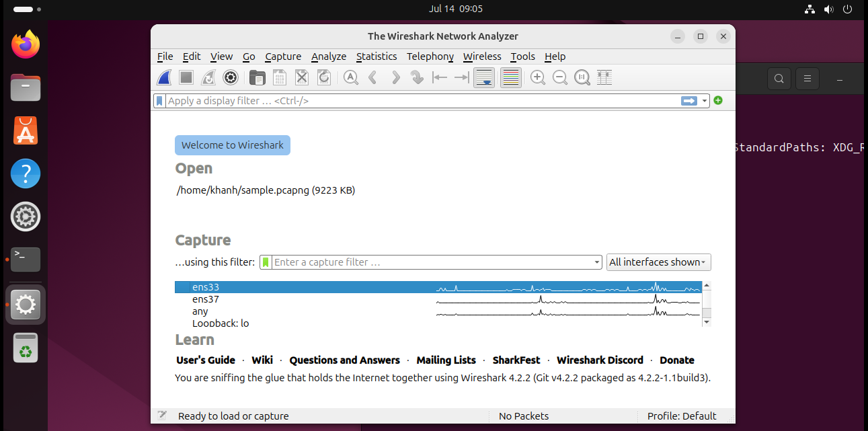The height and width of the screenshot is (431, 868).
Task: Select the Loopback: lo interface
Action: [438, 323]
